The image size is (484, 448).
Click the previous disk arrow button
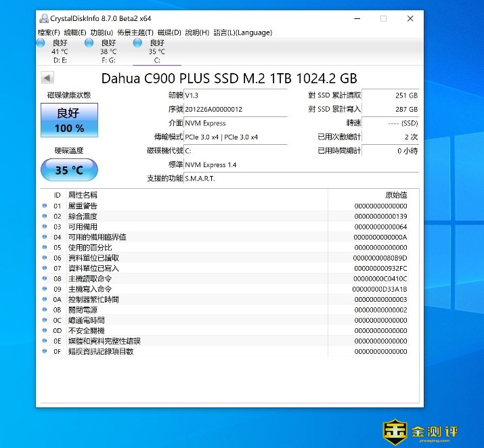pyautogui.click(x=47, y=78)
